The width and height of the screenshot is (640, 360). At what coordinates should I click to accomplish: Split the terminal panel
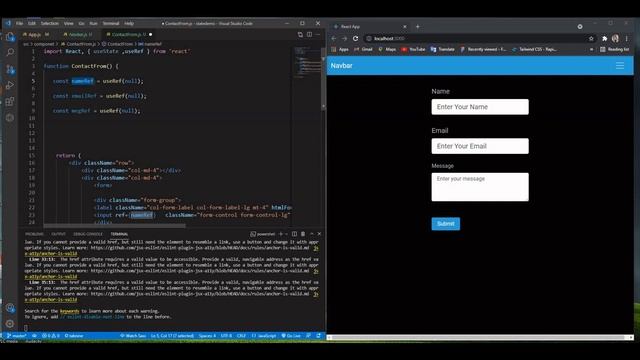[294, 234]
